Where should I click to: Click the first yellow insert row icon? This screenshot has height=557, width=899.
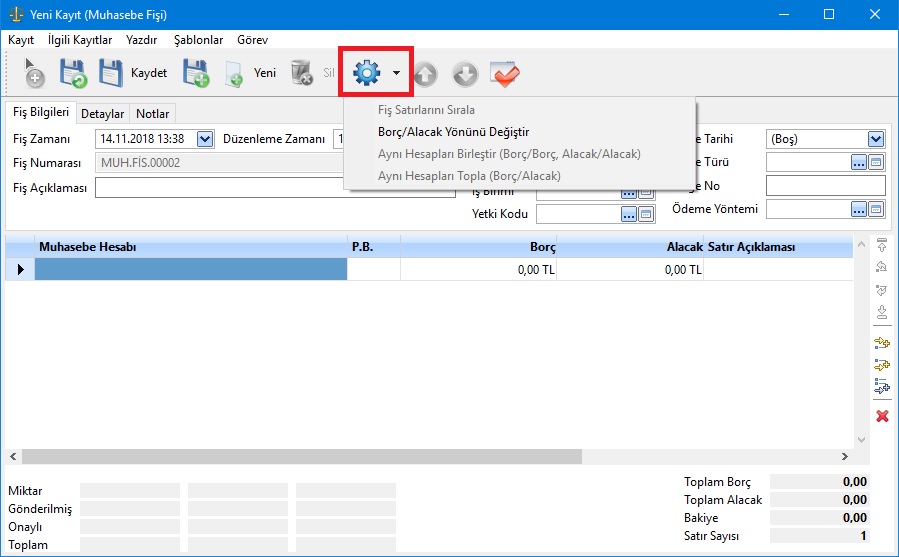882,343
